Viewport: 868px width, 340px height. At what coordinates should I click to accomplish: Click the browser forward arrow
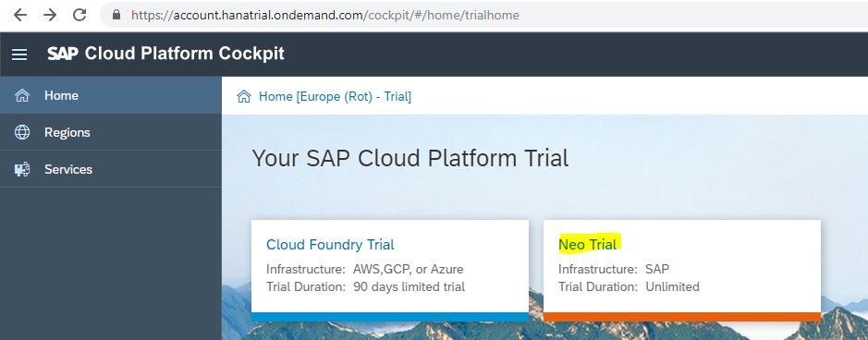pos(50,15)
